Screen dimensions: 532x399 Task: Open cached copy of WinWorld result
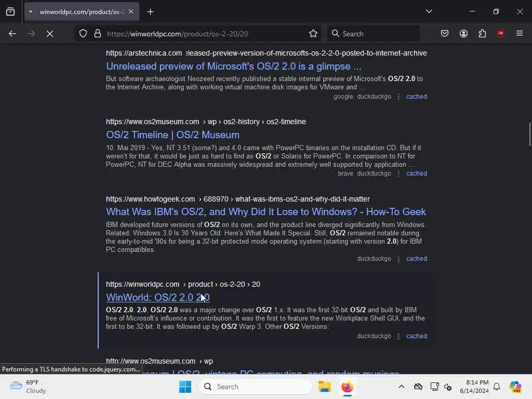pyautogui.click(x=417, y=336)
